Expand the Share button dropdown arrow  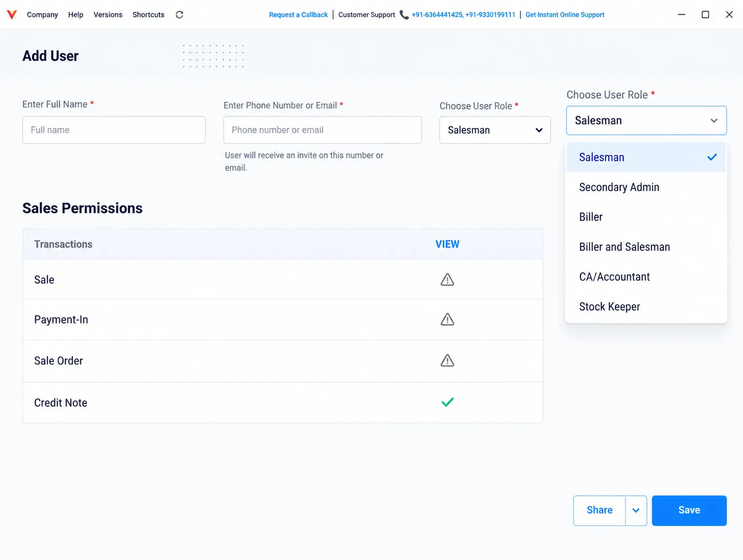click(636, 511)
